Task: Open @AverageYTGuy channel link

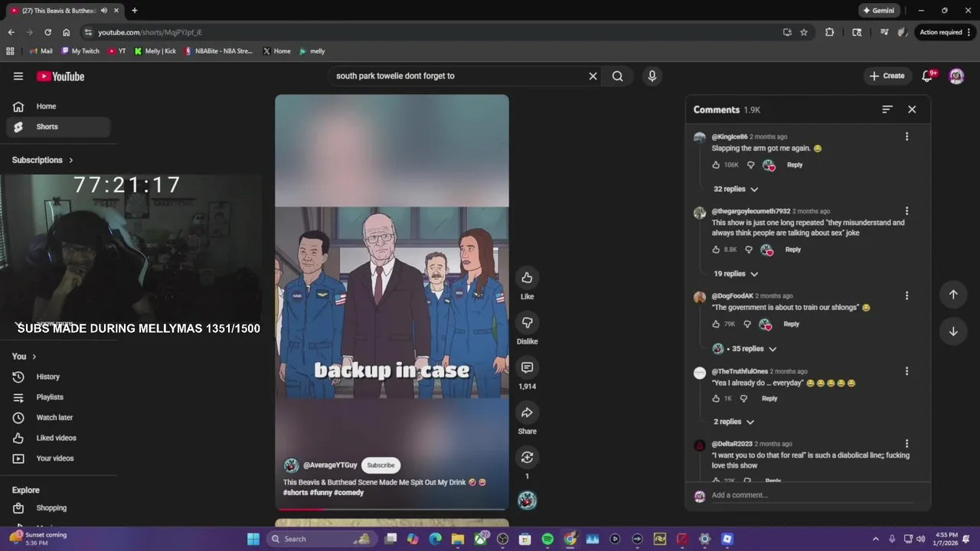Action: tap(330, 465)
